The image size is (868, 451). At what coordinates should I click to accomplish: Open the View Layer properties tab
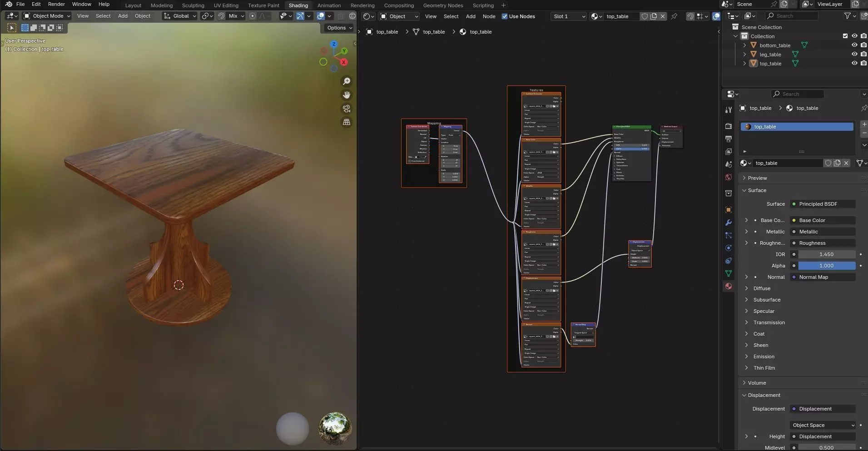click(729, 152)
